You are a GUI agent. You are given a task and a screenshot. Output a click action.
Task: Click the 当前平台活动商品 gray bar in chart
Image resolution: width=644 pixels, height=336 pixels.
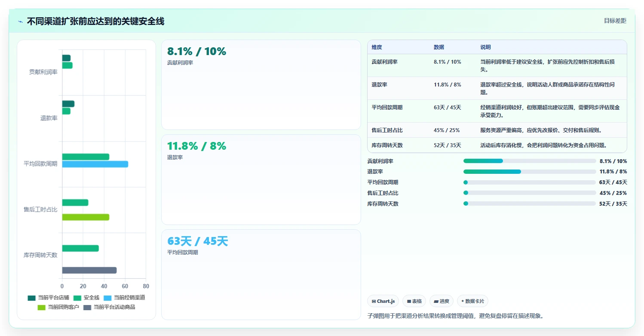(x=89, y=270)
